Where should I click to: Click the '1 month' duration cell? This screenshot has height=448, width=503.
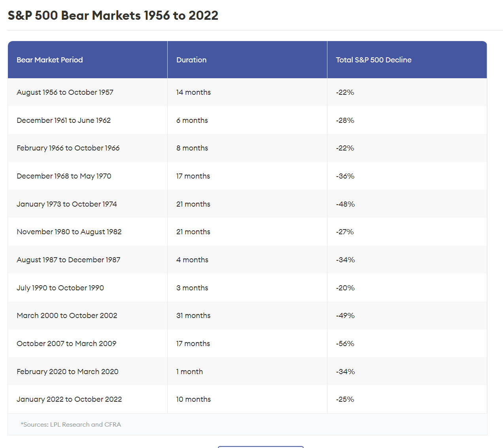(189, 372)
